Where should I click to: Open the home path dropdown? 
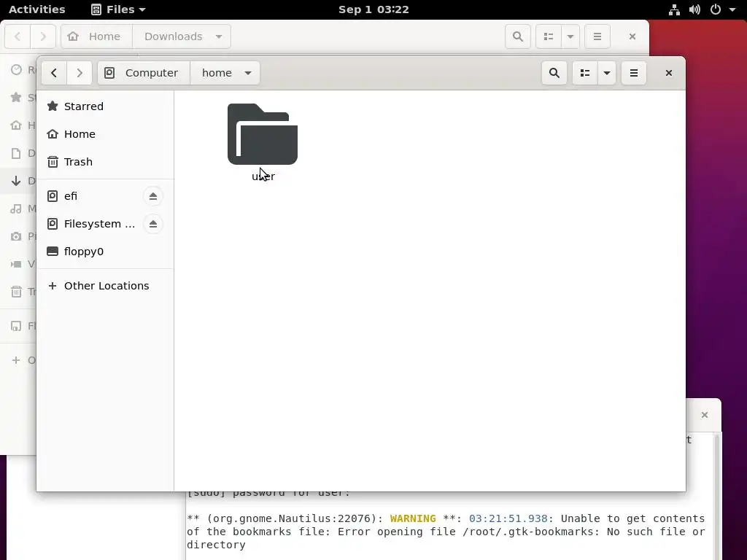(x=248, y=73)
